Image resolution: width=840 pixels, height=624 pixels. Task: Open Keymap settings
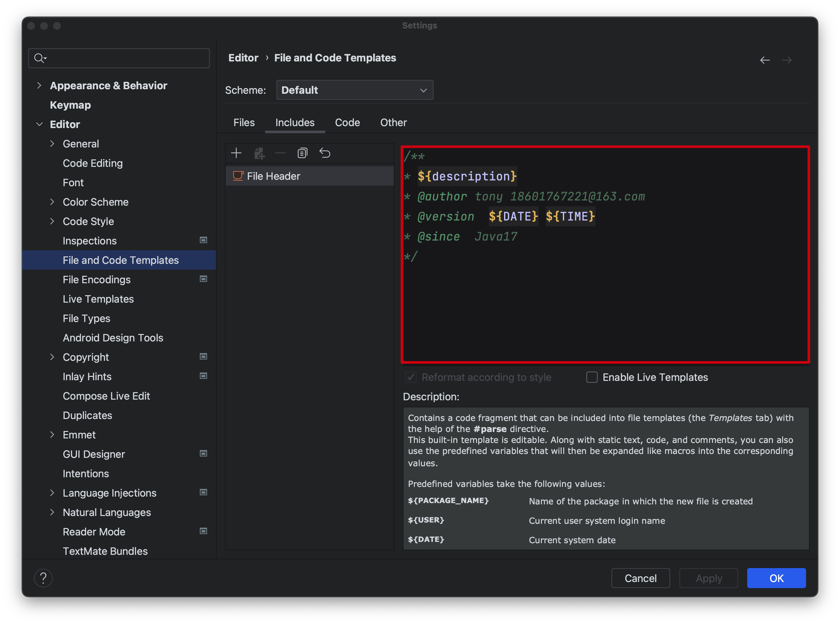tap(70, 105)
